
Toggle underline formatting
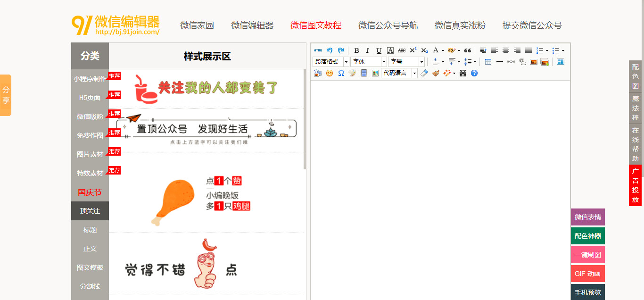378,50
